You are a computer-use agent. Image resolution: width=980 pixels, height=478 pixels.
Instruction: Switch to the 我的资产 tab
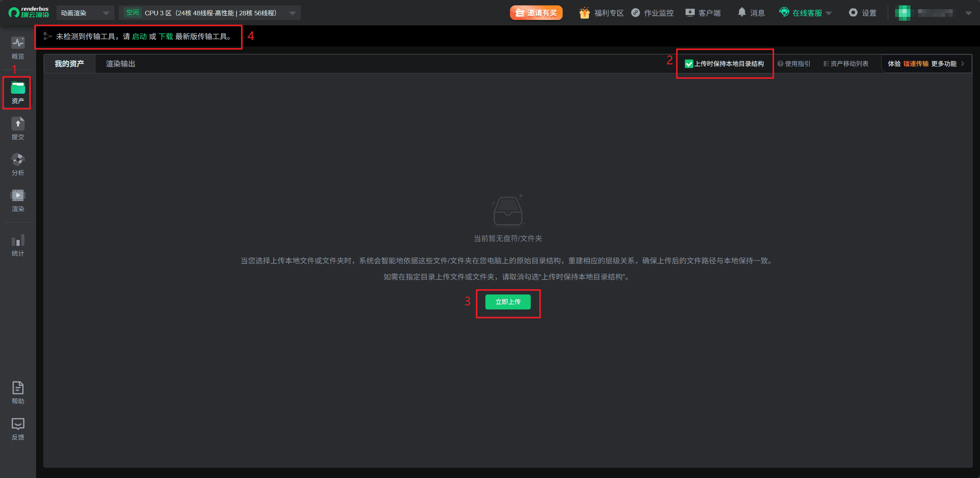point(69,64)
